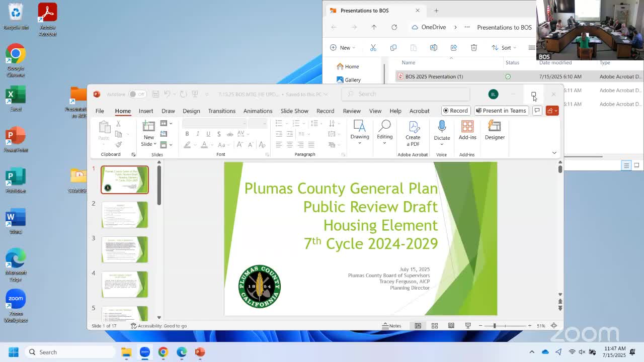
Task: Open Home in the File Explorer sidebar
Action: pyautogui.click(x=351, y=66)
